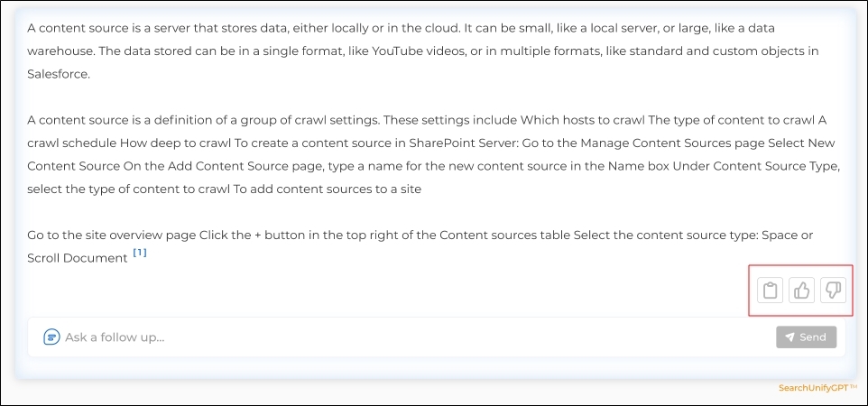
Task: Click the paper plane icon on Send
Action: pyautogui.click(x=790, y=337)
